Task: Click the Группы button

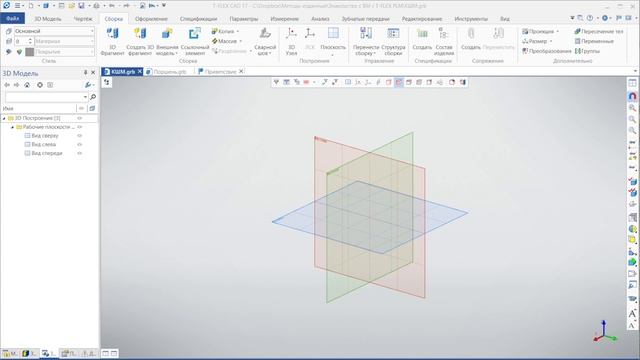Action: (x=587, y=51)
